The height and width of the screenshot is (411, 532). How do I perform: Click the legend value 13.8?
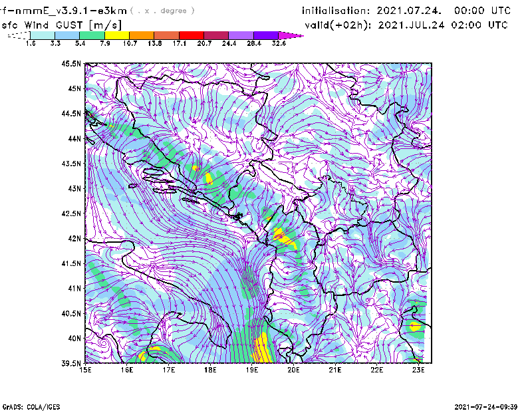(155, 43)
